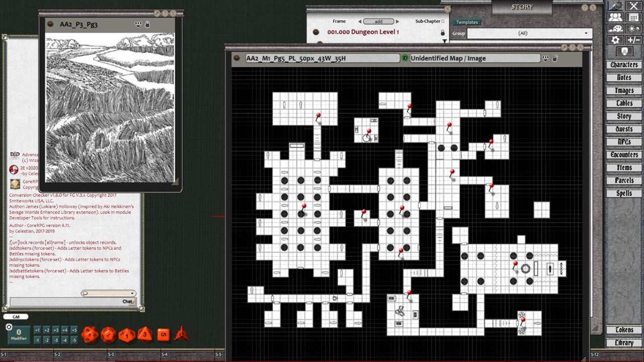Open the Spells sidebar button

tap(624, 193)
